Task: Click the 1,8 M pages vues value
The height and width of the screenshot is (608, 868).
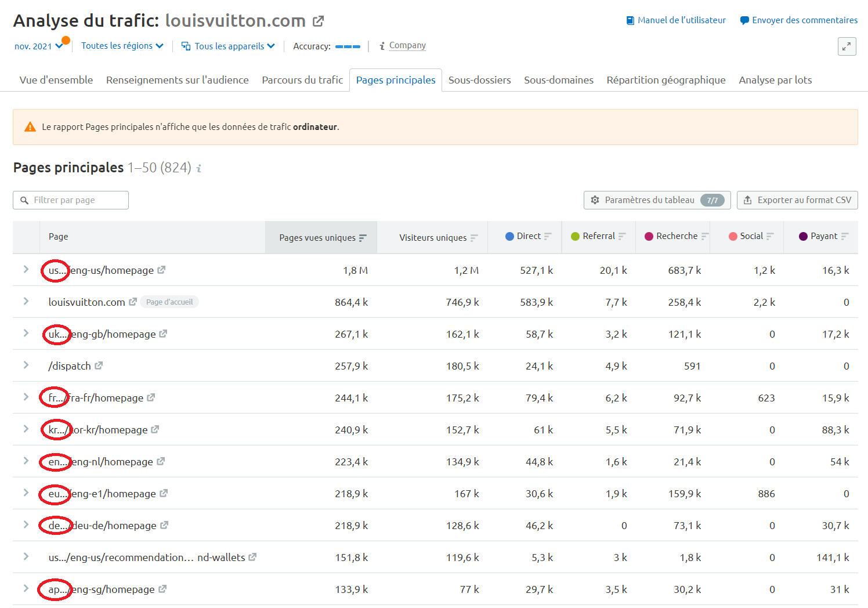Action: click(356, 270)
